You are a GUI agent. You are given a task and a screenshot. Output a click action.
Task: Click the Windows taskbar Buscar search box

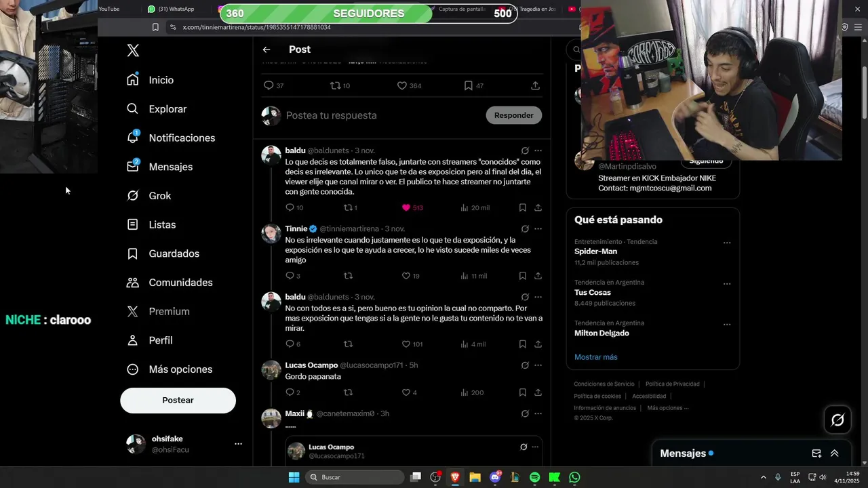point(355,477)
